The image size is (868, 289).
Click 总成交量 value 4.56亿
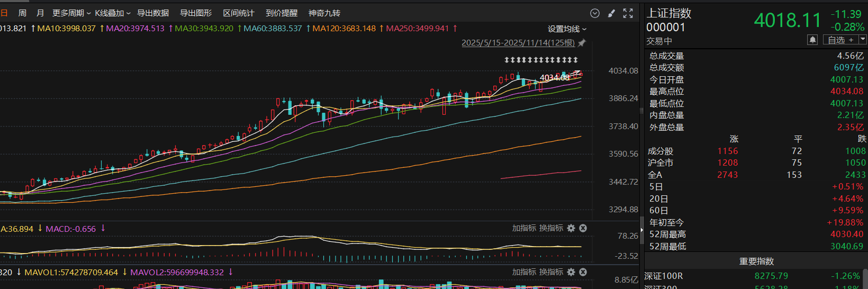(x=850, y=56)
